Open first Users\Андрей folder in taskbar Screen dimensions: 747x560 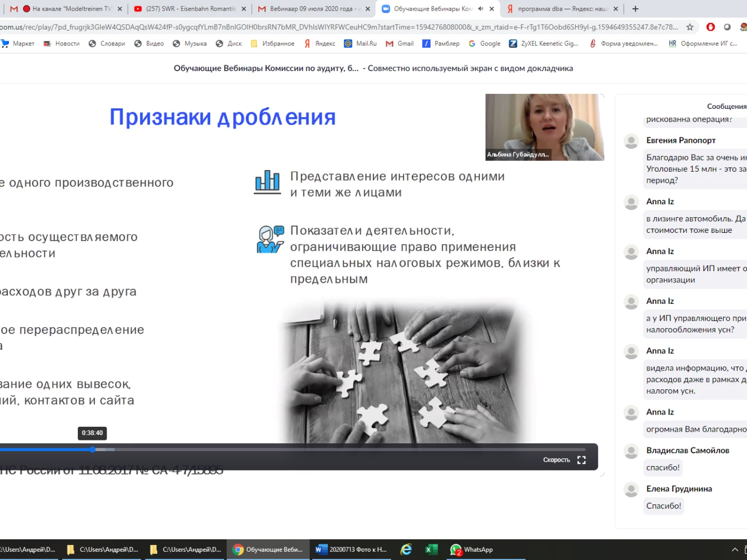point(29,550)
